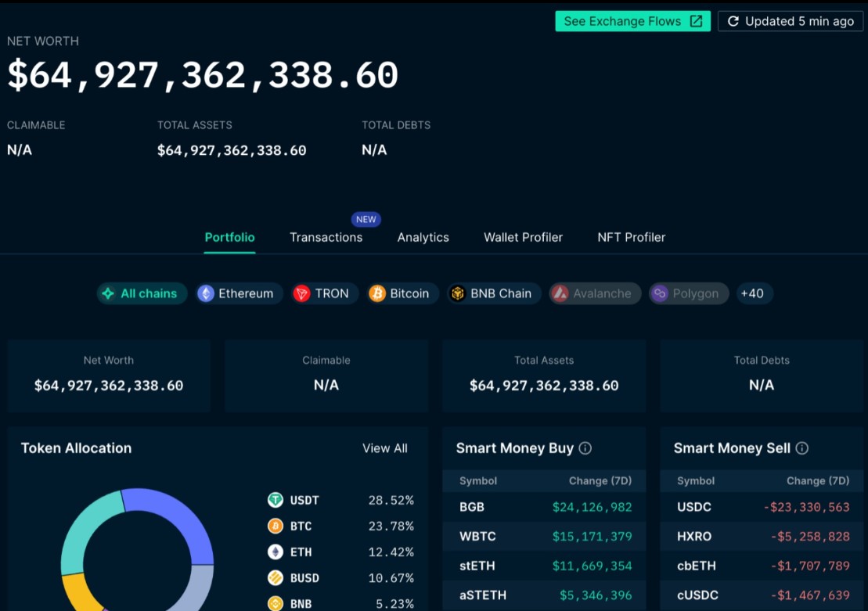Click the info icon next to Smart Money Buy

(x=585, y=448)
